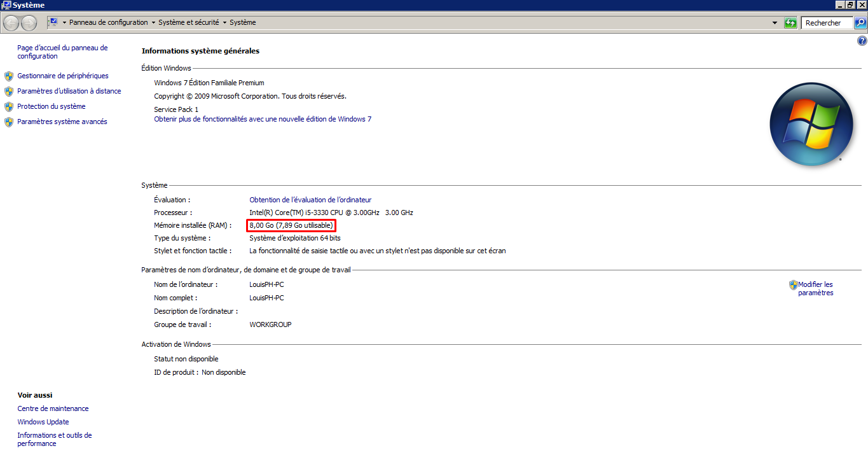868x460 pixels.
Task: Click the Informations système générales heading
Action: (200, 51)
